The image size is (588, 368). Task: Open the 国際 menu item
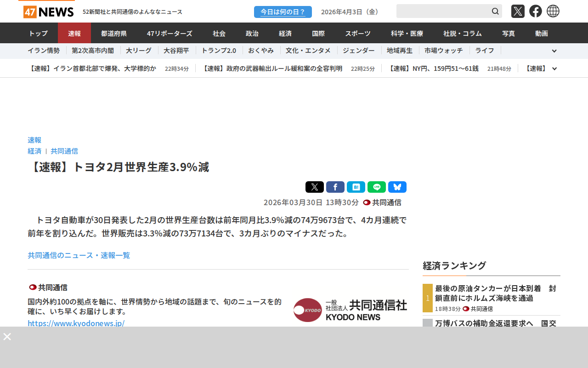pos(318,33)
